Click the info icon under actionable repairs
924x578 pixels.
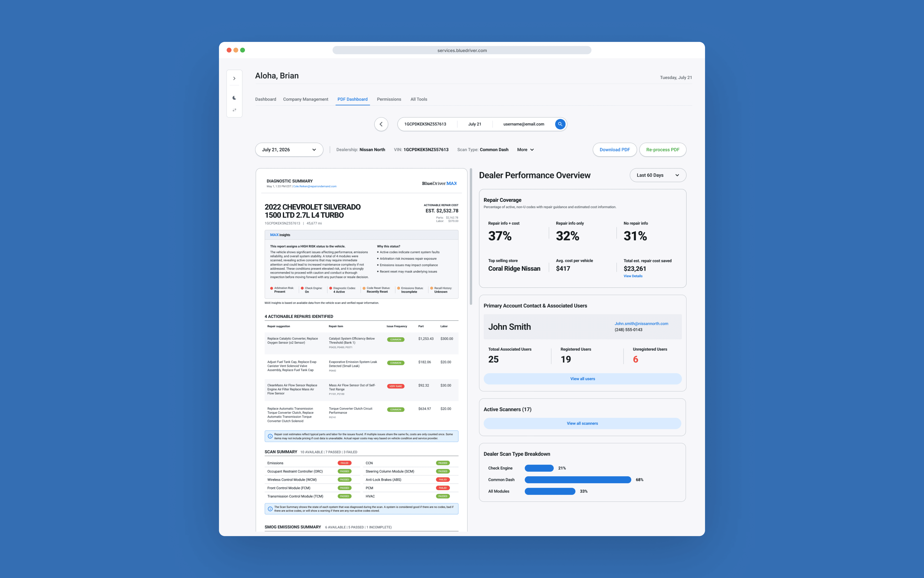[x=270, y=436]
